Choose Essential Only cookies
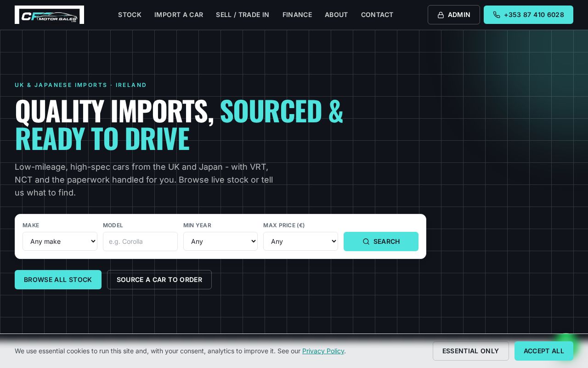588x368 pixels. click(471, 351)
